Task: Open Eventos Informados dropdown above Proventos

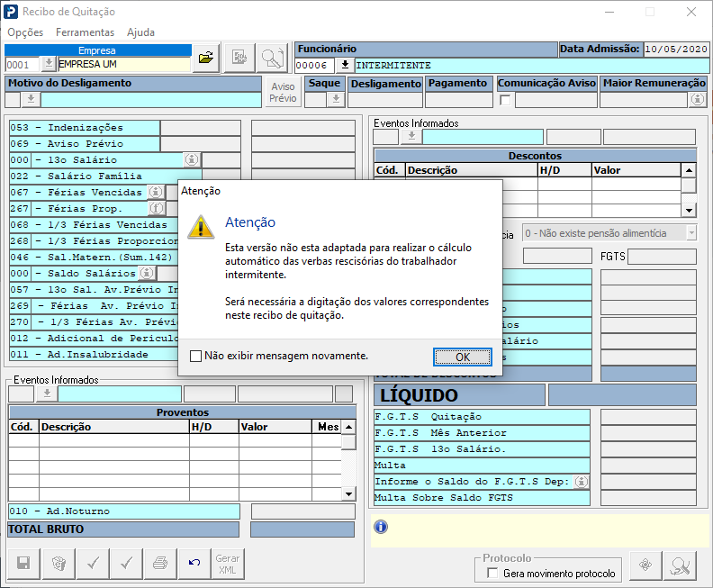Action: tap(47, 394)
